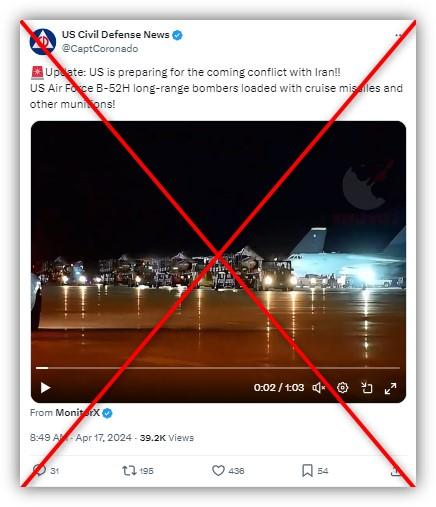Bookmark the tweet with 54 bookmarks
Viewport: 436px width, 507px height.
click(307, 471)
